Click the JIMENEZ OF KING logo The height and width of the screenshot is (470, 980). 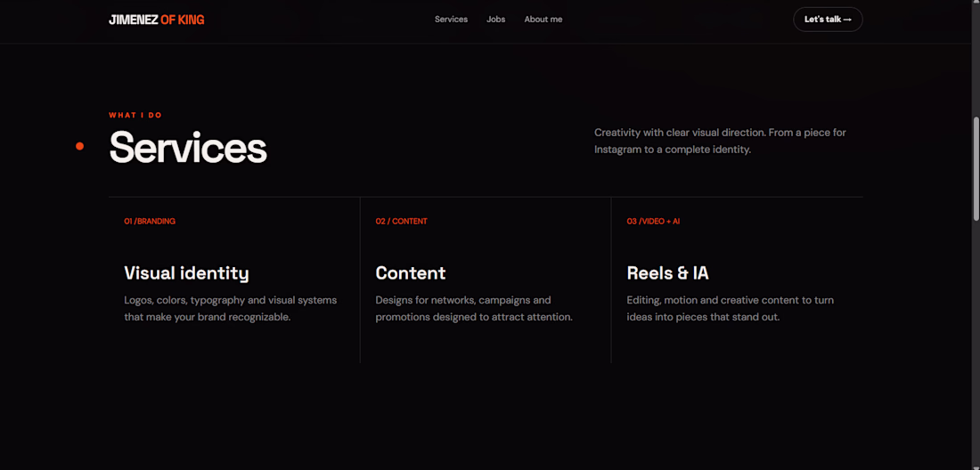click(156, 20)
